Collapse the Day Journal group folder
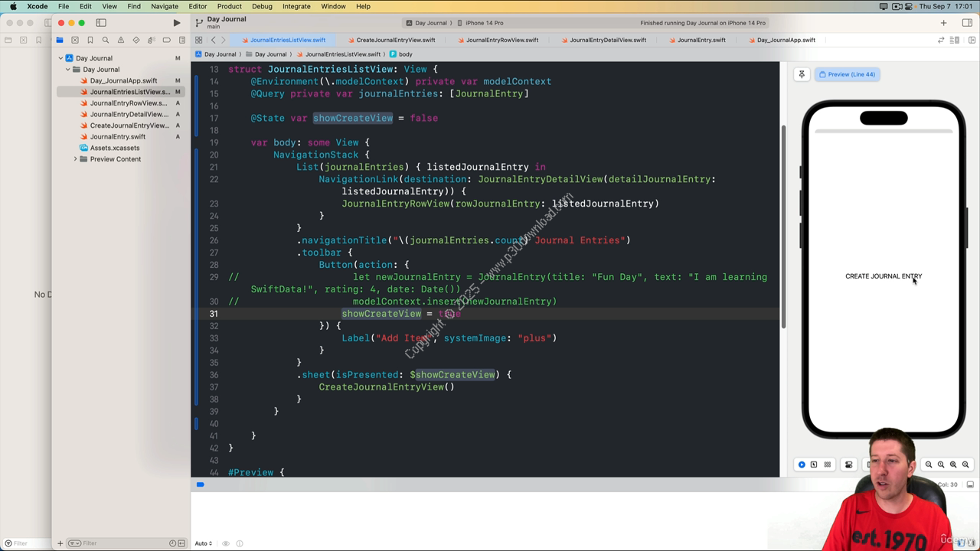 pyautogui.click(x=67, y=70)
